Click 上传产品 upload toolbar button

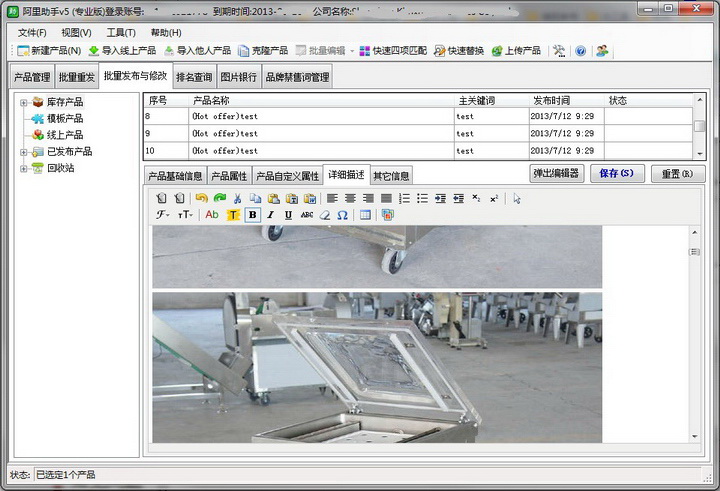pos(516,51)
